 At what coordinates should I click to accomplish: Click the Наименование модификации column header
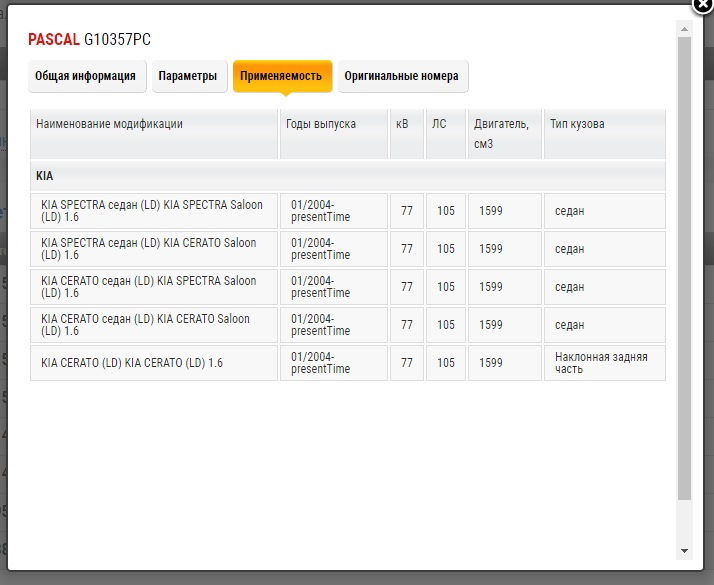click(x=154, y=134)
